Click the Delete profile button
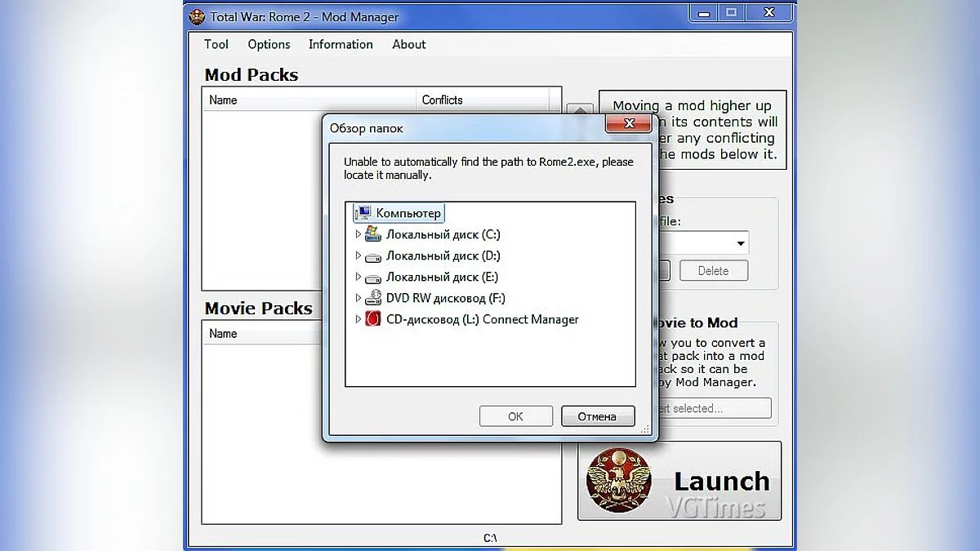The image size is (980, 551). [x=713, y=271]
